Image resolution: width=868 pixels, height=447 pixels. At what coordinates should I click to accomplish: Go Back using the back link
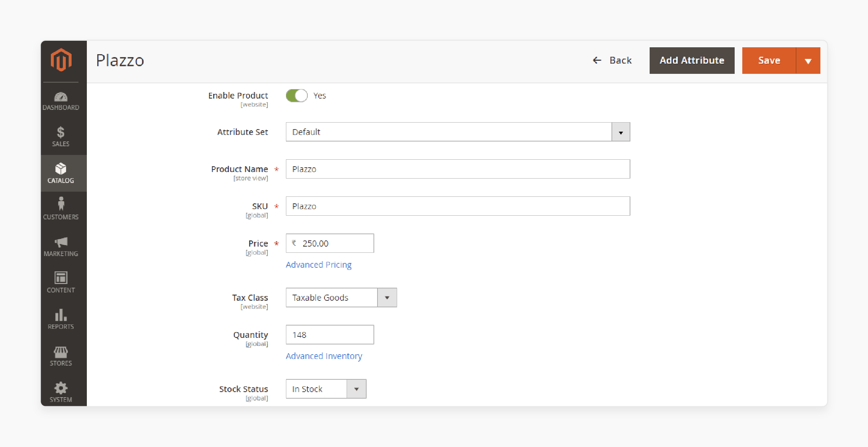[612, 60]
